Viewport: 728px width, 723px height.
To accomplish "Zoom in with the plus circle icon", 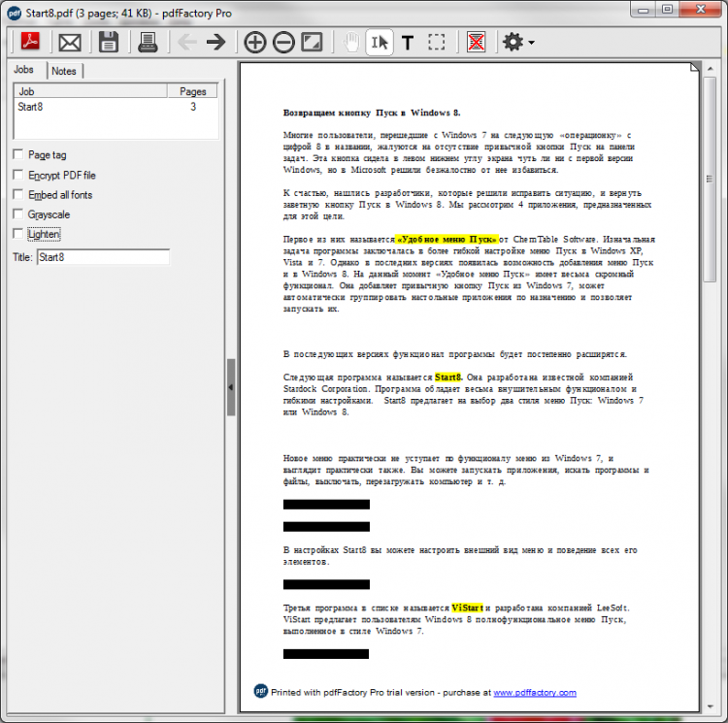I will 255,43.
